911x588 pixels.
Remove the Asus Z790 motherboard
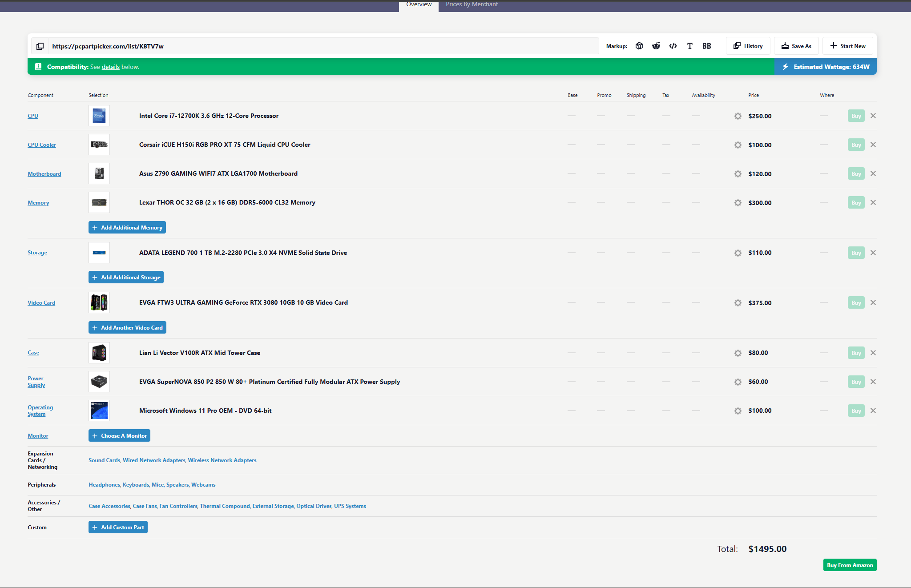(x=873, y=173)
